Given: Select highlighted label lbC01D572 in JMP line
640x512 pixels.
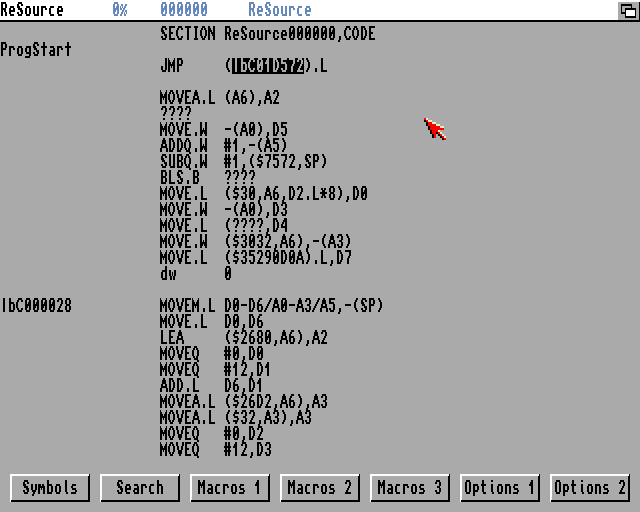Looking at the screenshot, I should [x=268, y=66].
